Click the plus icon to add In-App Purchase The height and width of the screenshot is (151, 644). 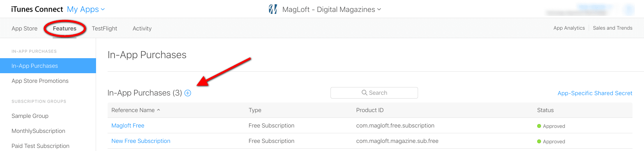click(188, 93)
